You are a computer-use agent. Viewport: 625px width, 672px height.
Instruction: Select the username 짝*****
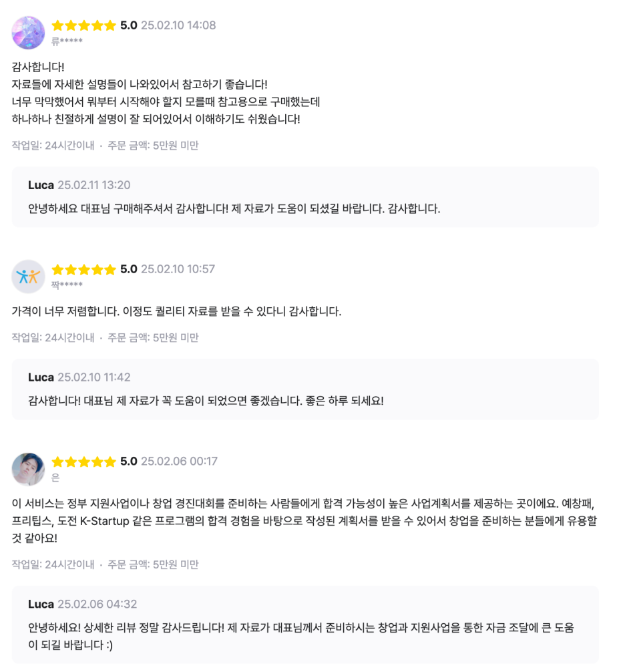click(x=67, y=285)
